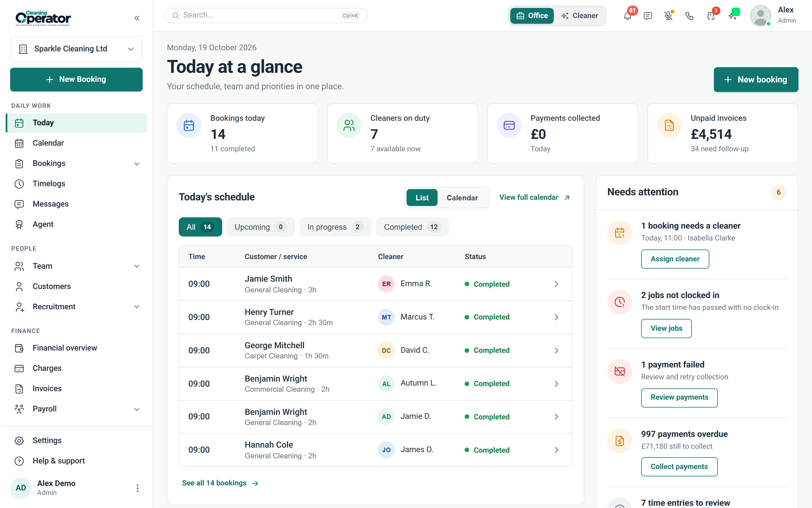Open Sparkle Cleaning Ltd company dropdown

pyautogui.click(x=76, y=49)
